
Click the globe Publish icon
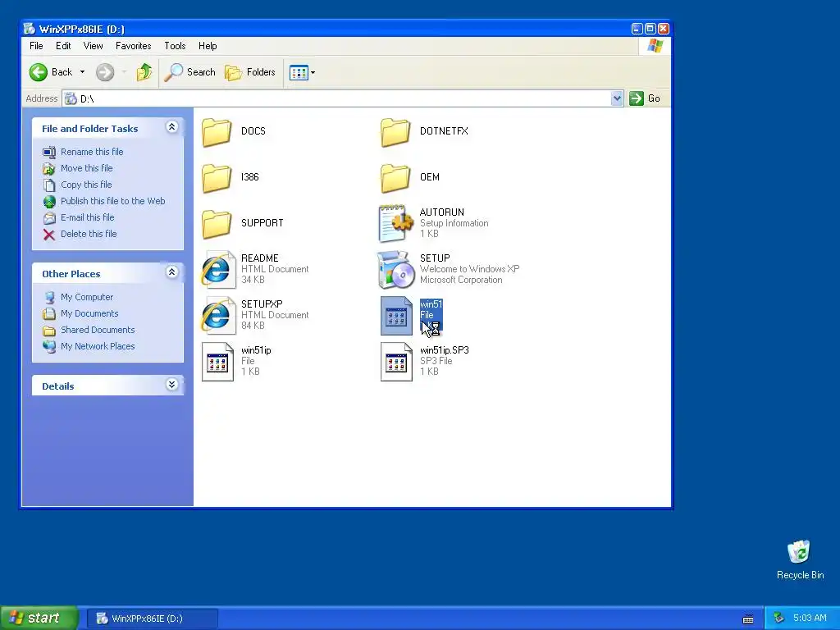tap(49, 202)
